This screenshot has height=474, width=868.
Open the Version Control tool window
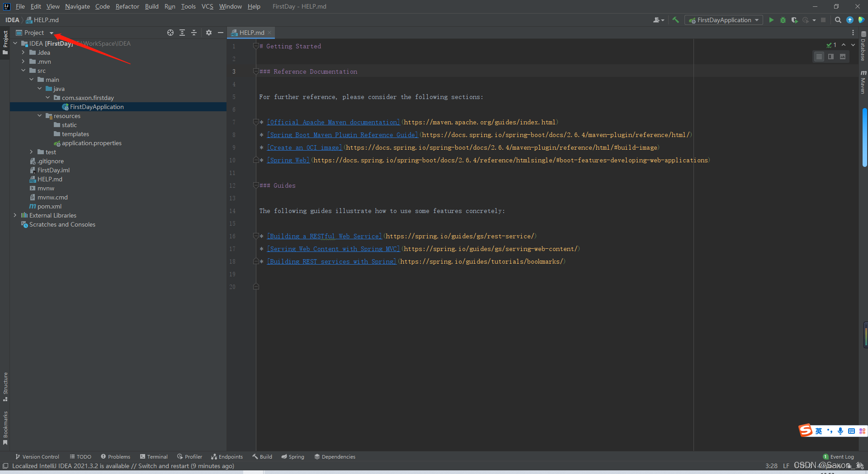click(37, 457)
